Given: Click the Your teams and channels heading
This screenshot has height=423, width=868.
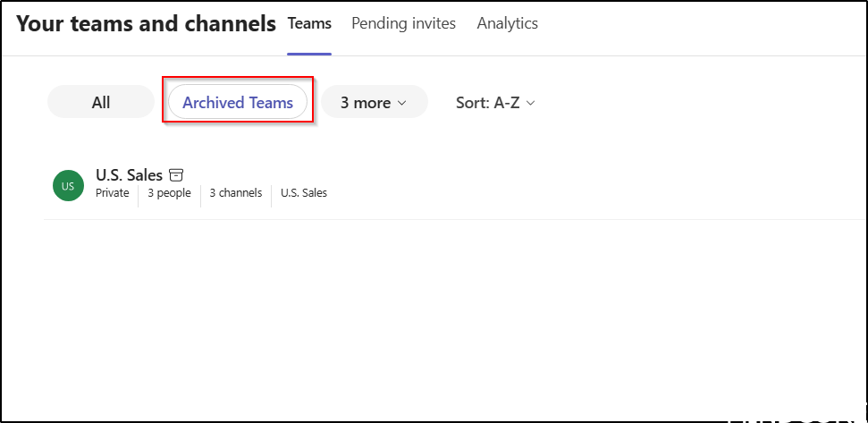Looking at the screenshot, I should click(146, 24).
